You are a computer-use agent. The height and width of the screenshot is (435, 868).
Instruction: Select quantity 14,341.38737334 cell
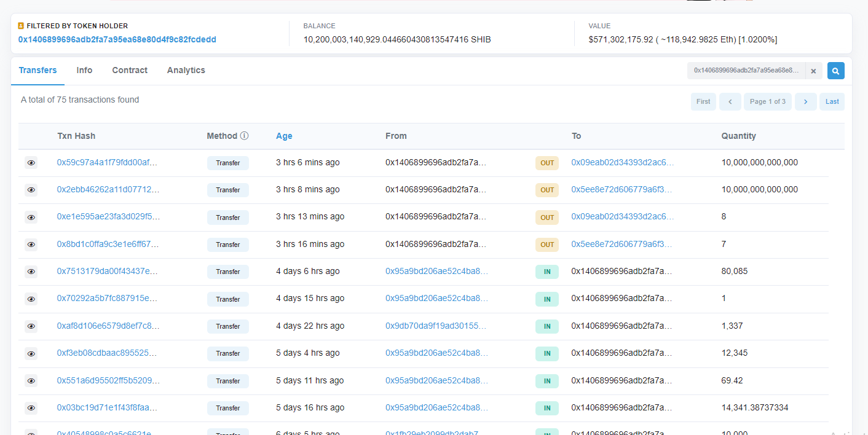click(755, 408)
